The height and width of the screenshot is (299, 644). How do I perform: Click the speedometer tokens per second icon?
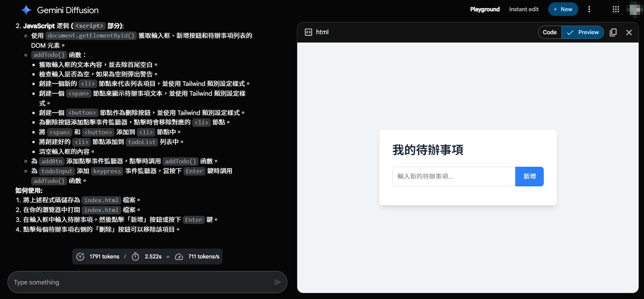(179, 257)
